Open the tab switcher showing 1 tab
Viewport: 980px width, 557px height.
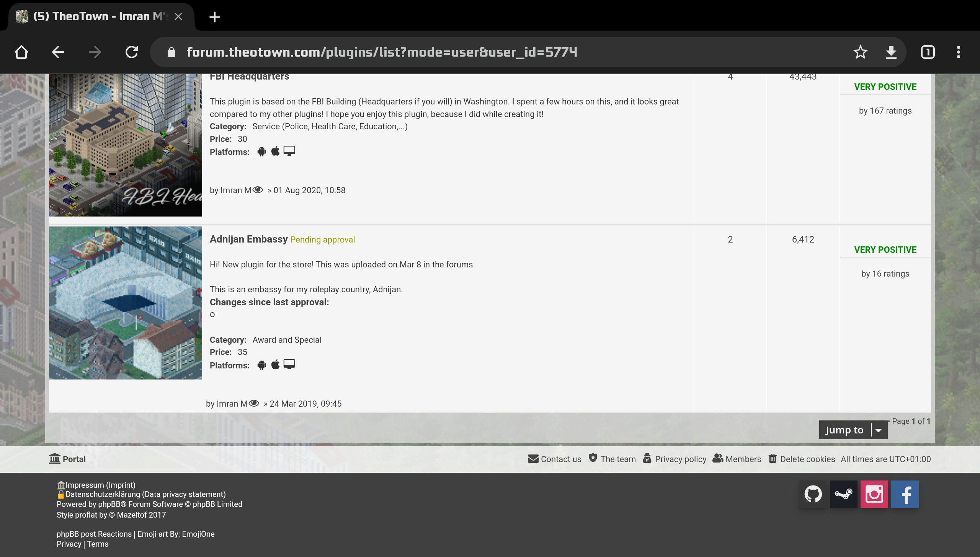pyautogui.click(x=928, y=52)
